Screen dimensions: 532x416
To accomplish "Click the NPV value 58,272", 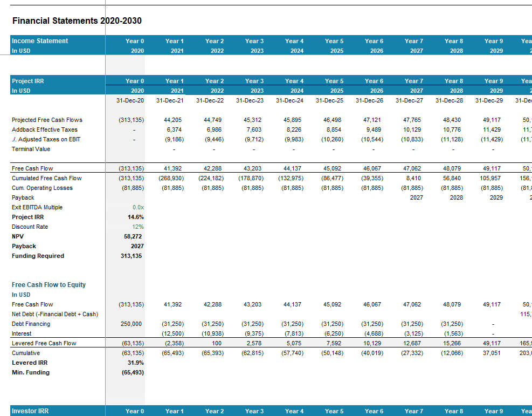I will click(x=133, y=236).
